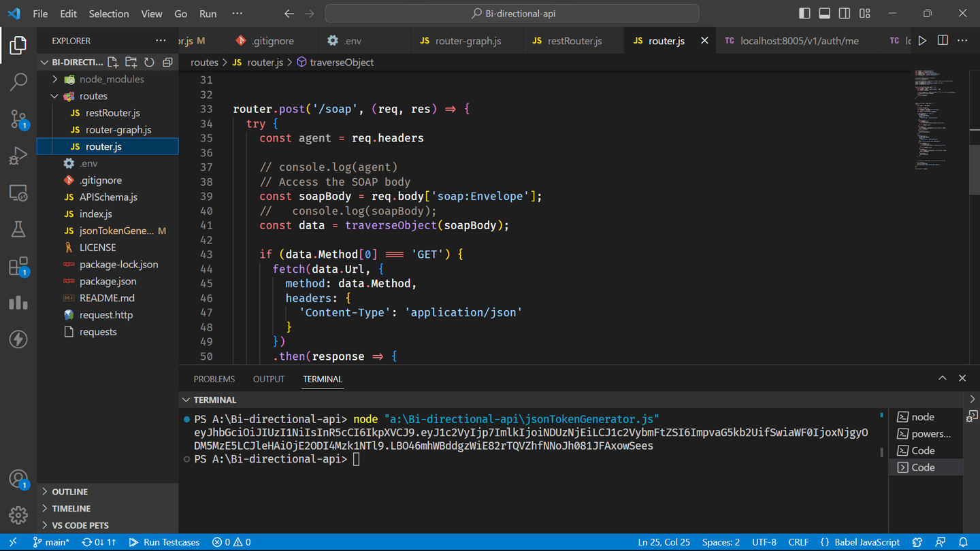Select the powers... terminal instance
Image resolution: width=980 pixels, height=551 pixels.
[926, 433]
